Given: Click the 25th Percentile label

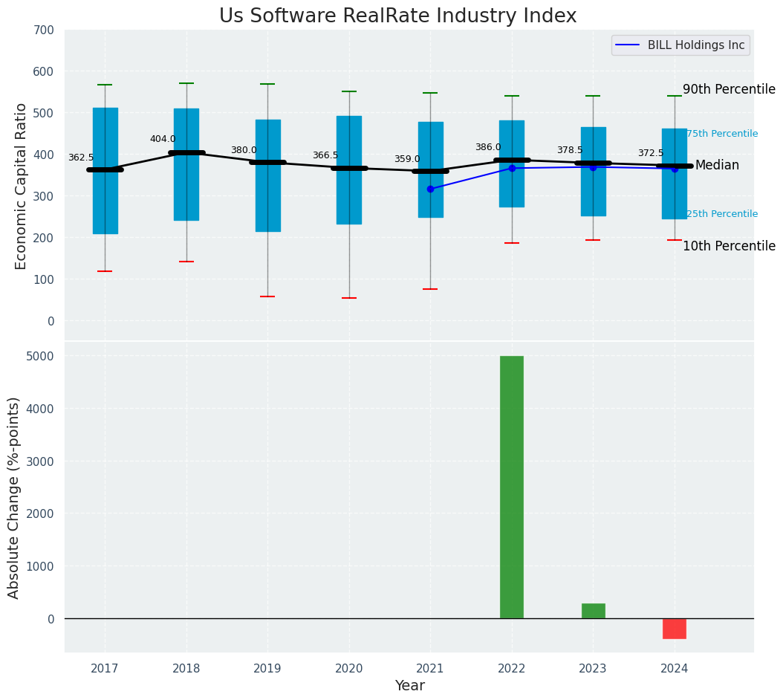Looking at the screenshot, I should pyautogui.click(x=722, y=214).
